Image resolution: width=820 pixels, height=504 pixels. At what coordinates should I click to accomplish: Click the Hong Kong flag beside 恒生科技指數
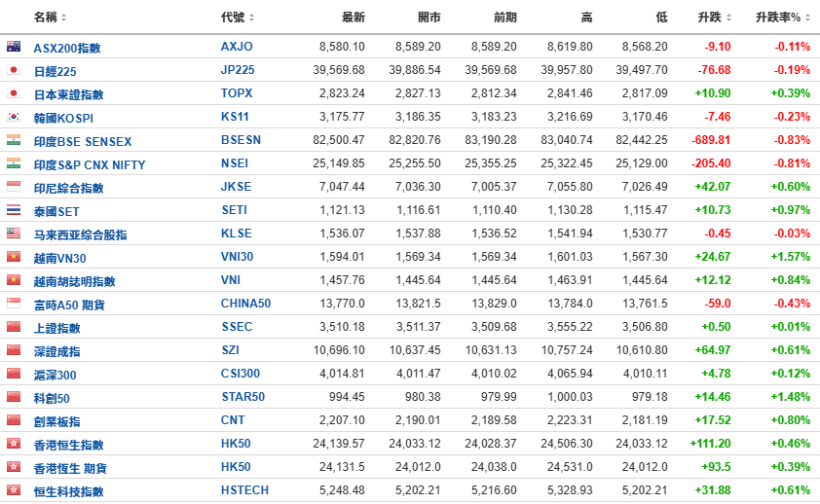tap(14, 490)
